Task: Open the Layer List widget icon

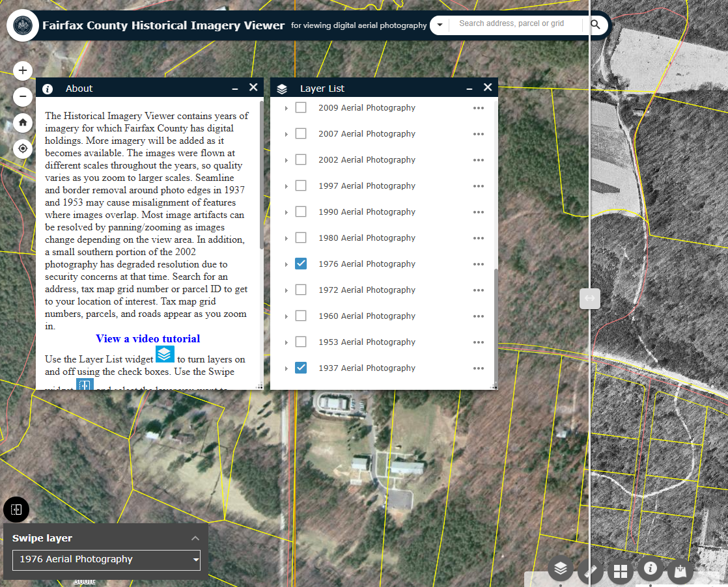Action: pos(560,569)
